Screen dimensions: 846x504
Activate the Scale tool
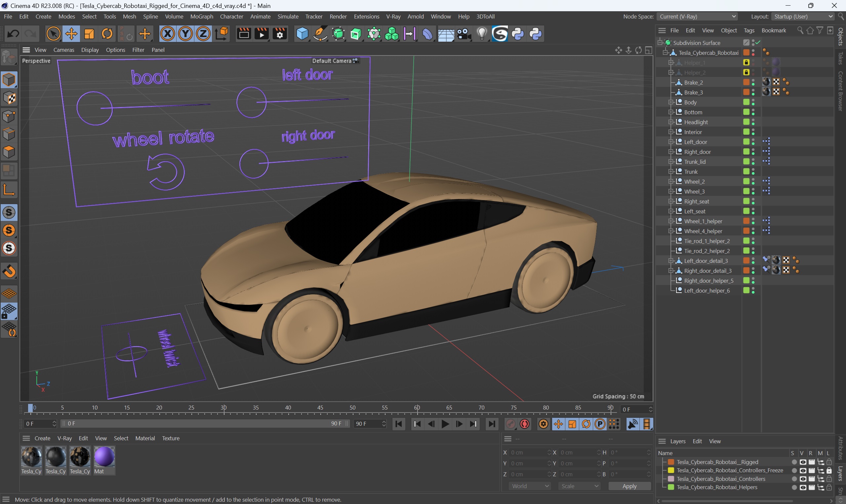(89, 34)
